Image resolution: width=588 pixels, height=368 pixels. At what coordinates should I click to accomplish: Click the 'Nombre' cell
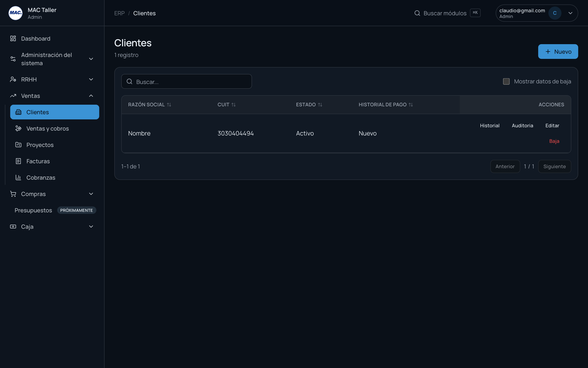coord(139,133)
